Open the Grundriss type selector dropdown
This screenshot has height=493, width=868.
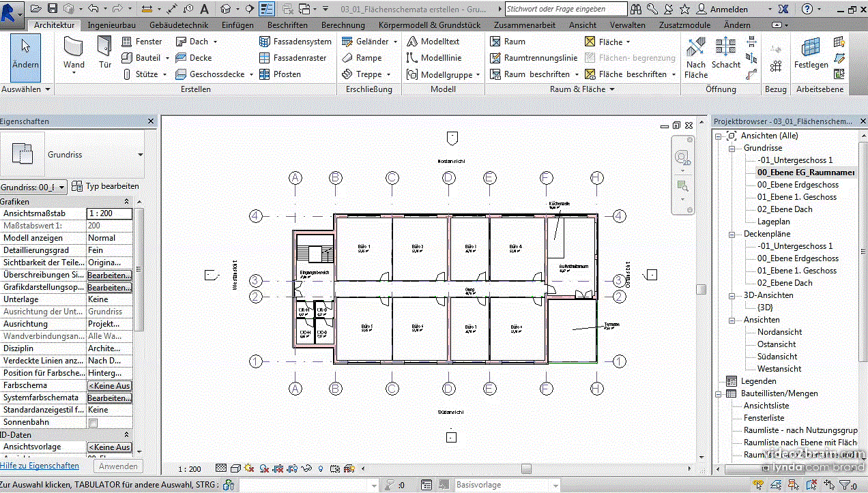[x=141, y=155]
